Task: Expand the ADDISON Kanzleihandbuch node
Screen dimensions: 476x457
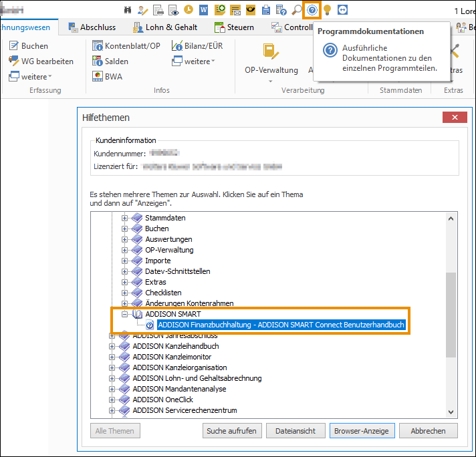Action: 112,346
